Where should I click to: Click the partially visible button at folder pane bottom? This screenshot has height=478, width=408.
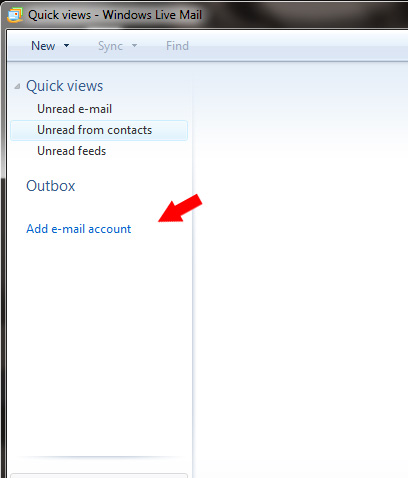click(99, 475)
